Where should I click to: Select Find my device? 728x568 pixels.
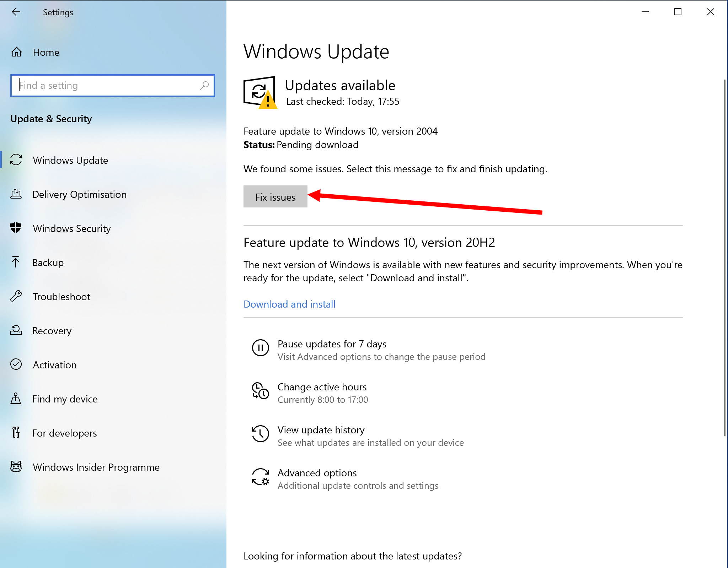pos(65,399)
